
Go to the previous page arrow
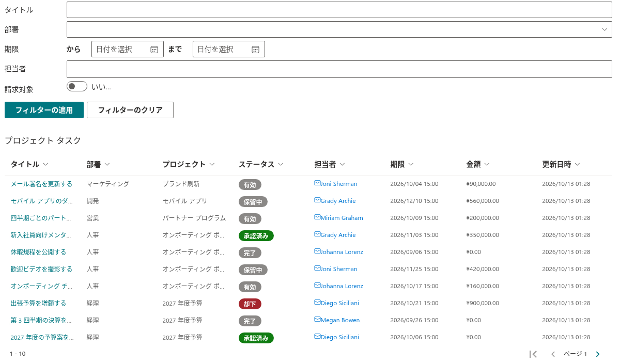click(x=553, y=354)
